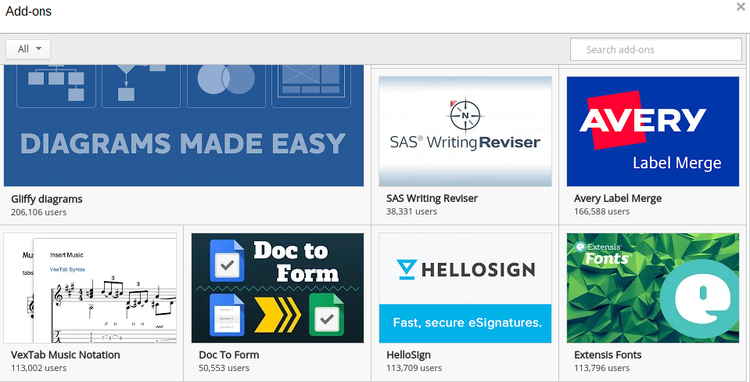
Task: Click the 113,796 users count
Action: click(x=602, y=368)
